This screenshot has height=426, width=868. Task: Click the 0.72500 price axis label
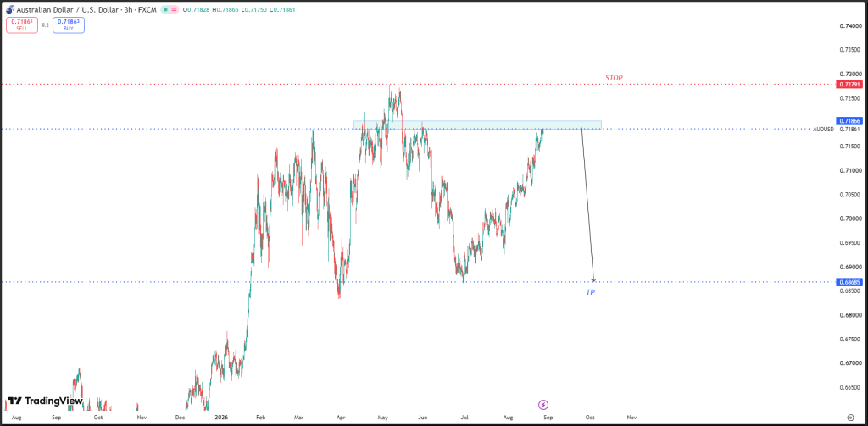coord(850,98)
